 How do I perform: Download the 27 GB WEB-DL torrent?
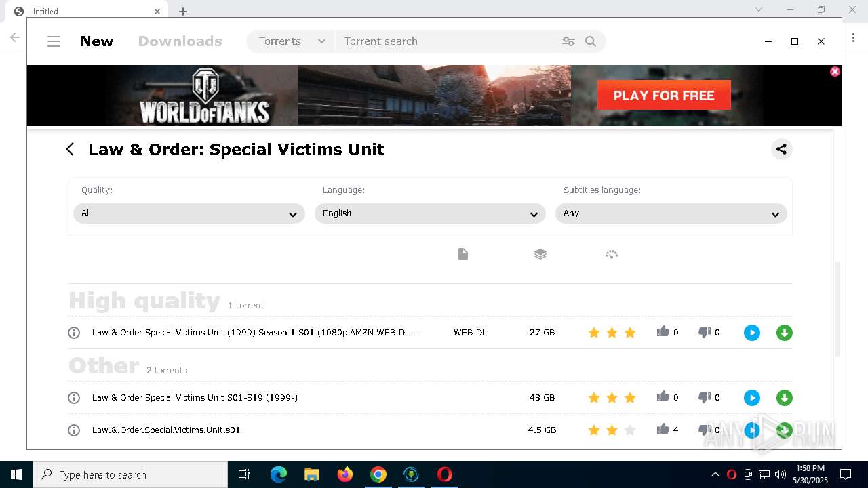785,333
